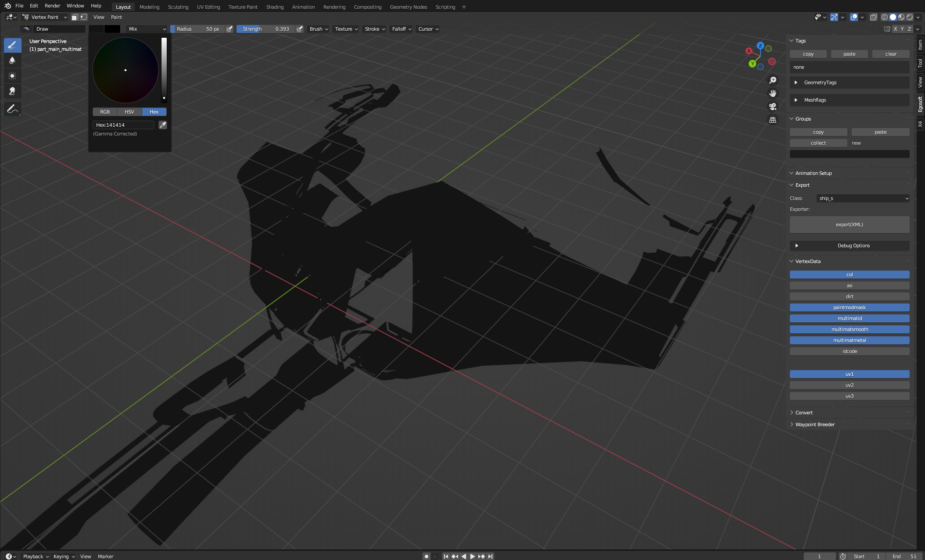This screenshot has height=560, width=925.
Task: Toggle pressure sensitivity for Strength
Action: pos(300,29)
